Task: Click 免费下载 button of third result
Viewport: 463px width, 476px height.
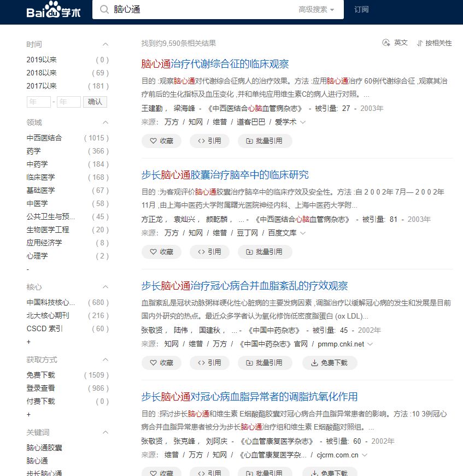Action: coord(330,363)
